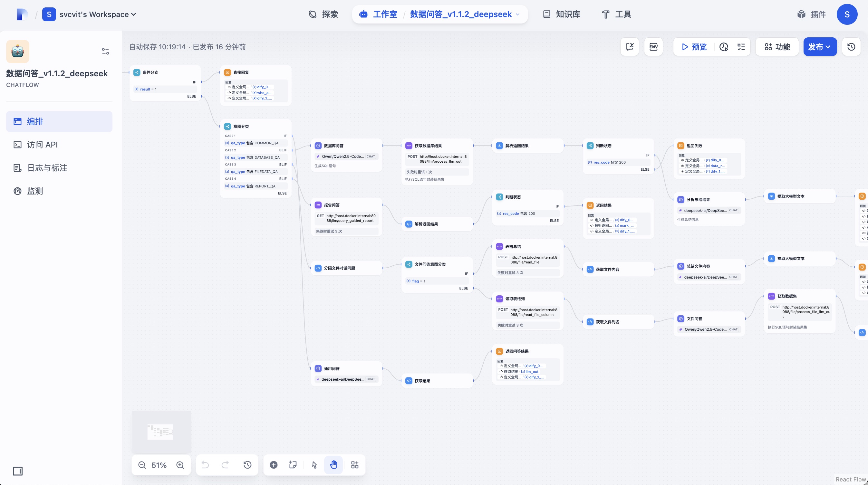Switch to the 知识库 tab
Viewport: 868px width, 485px height.
point(561,14)
